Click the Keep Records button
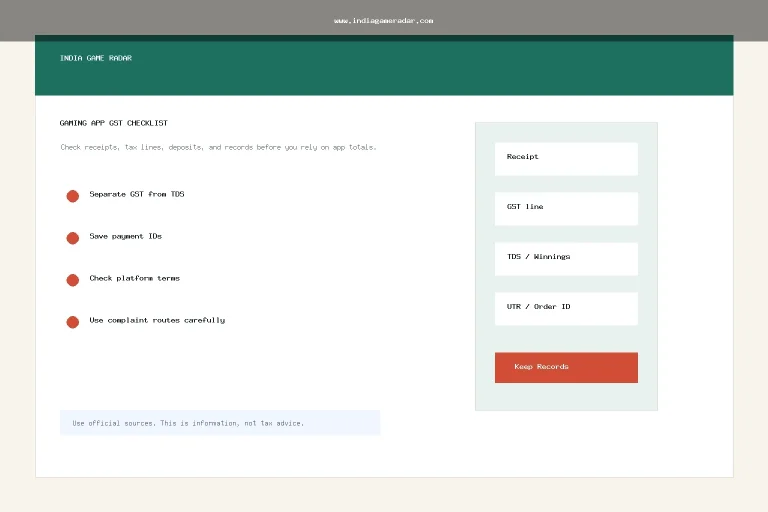The height and width of the screenshot is (512, 768). [x=566, y=367]
